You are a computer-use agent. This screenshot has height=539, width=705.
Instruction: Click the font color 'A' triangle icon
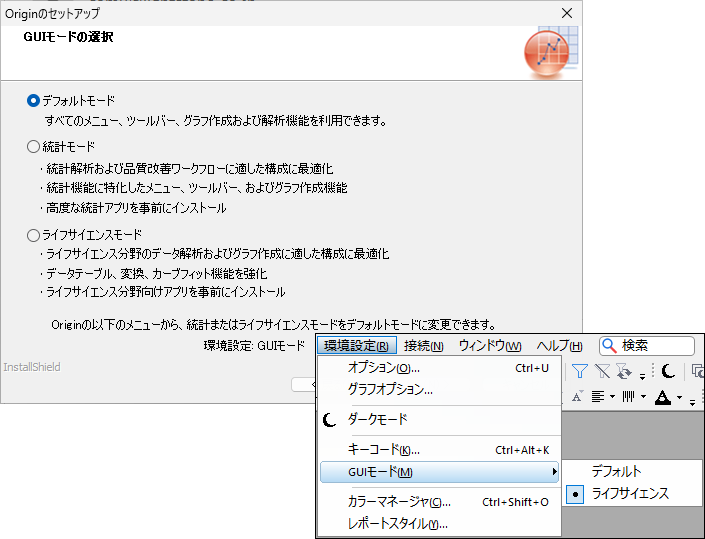pyautogui.click(x=663, y=397)
